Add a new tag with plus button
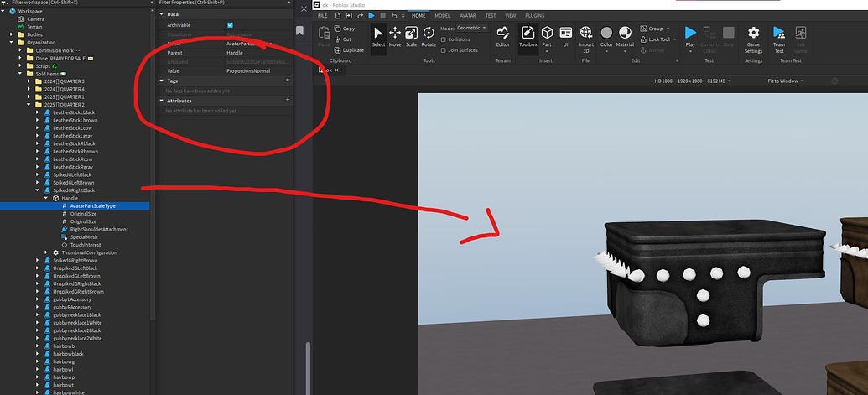The height and width of the screenshot is (395, 868). [x=288, y=81]
